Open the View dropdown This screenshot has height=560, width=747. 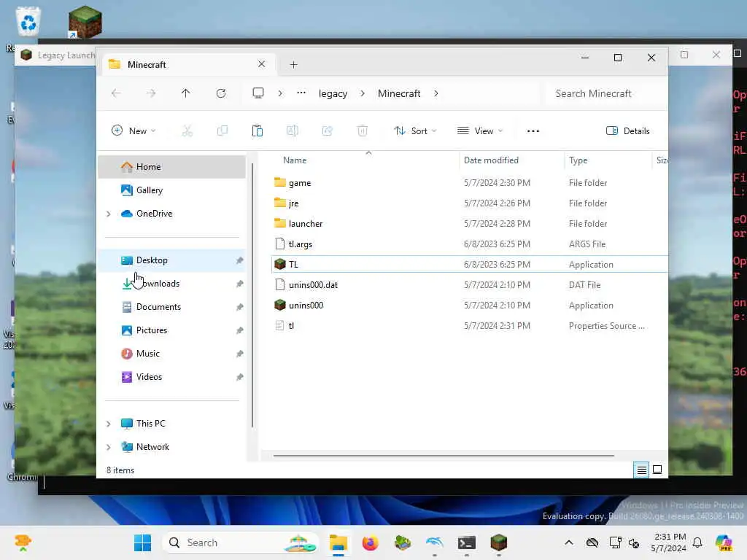click(480, 131)
